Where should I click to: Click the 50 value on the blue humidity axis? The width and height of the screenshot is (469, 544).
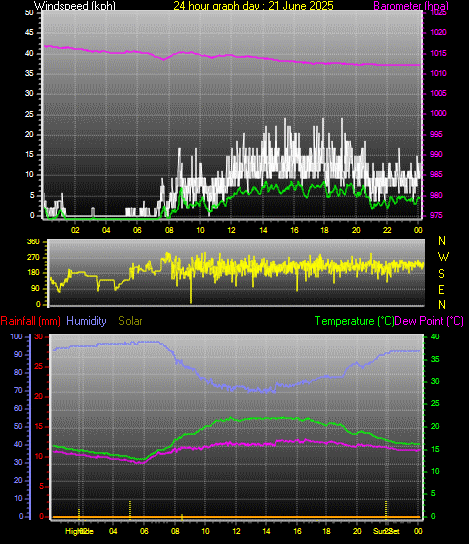pyautogui.click(x=18, y=426)
